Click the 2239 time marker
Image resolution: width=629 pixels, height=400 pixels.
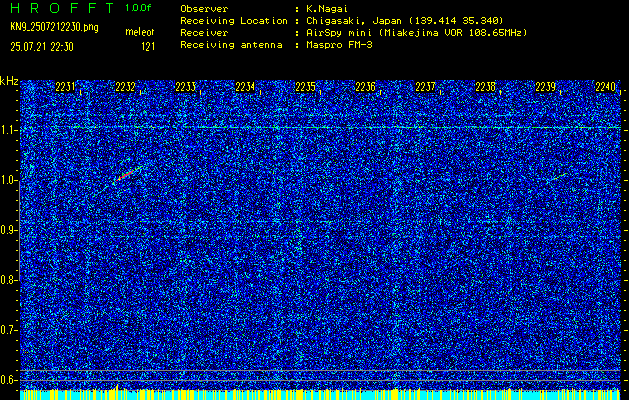click(x=546, y=87)
